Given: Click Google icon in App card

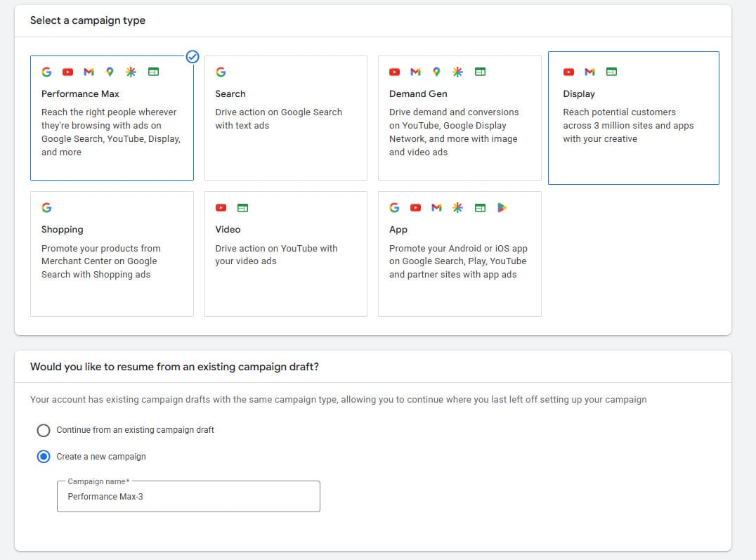Looking at the screenshot, I should 394,207.
